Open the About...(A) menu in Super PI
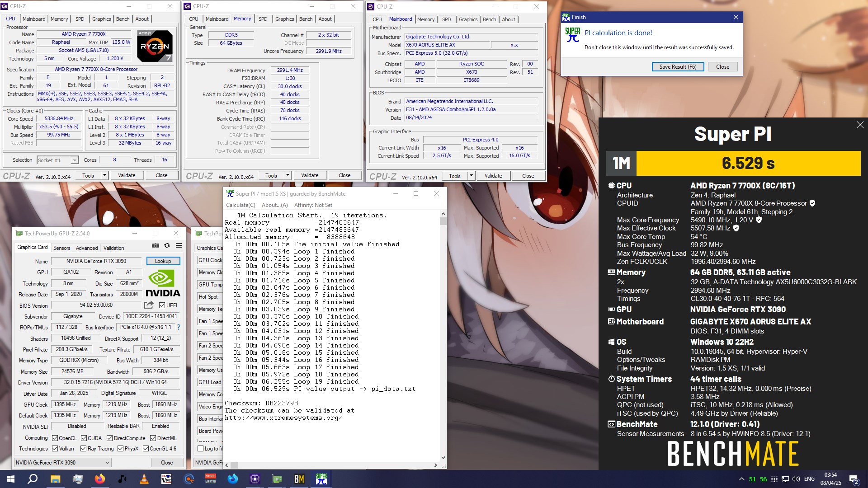 (x=274, y=205)
